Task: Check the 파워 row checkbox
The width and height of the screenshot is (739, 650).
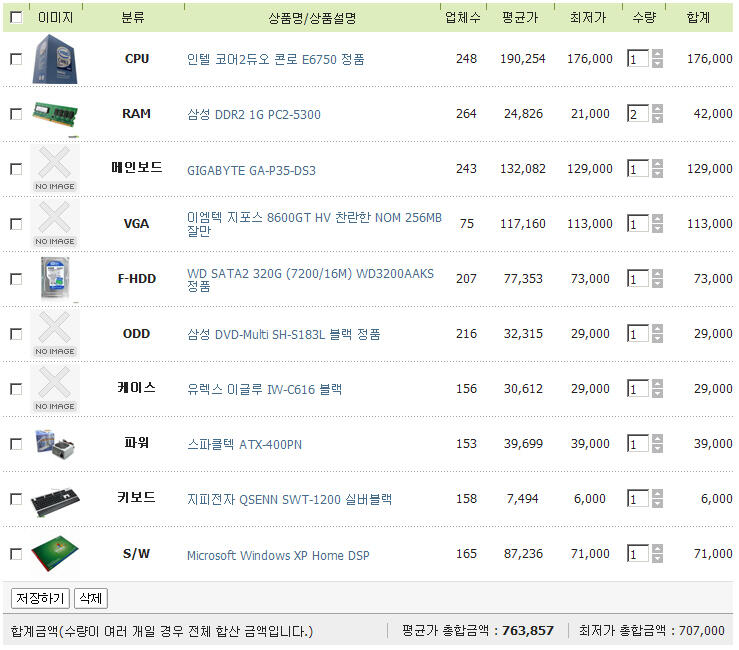Action: [x=16, y=444]
